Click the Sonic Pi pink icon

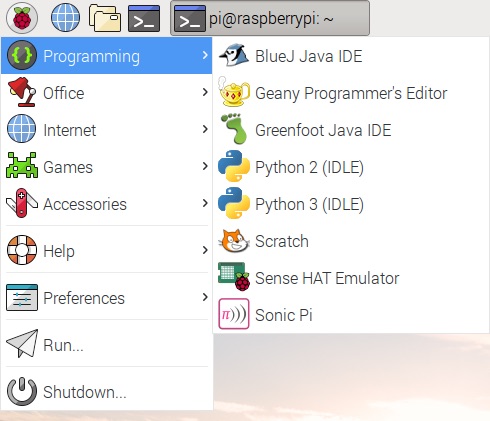coord(234,314)
